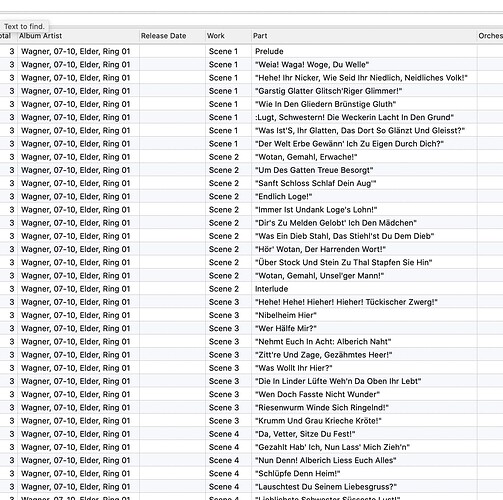Click the "Nibelheim Hier" part cell
503x500 pixels.
[364, 315]
